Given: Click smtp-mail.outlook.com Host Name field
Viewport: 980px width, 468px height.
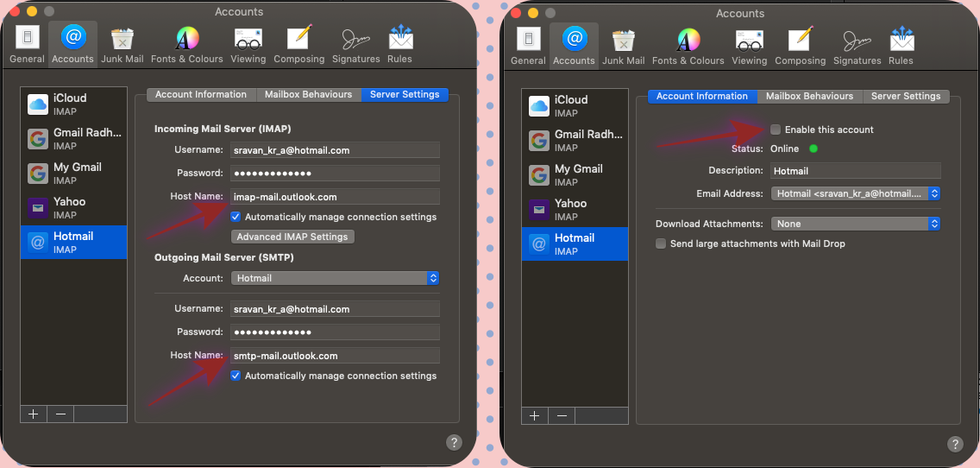Looking at the screenshot, I should point(335,356).
